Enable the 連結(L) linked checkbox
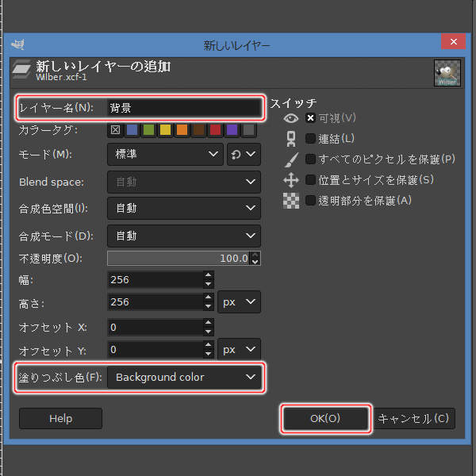The height and width of the screenshot is (476, 476). coord(310,138)
